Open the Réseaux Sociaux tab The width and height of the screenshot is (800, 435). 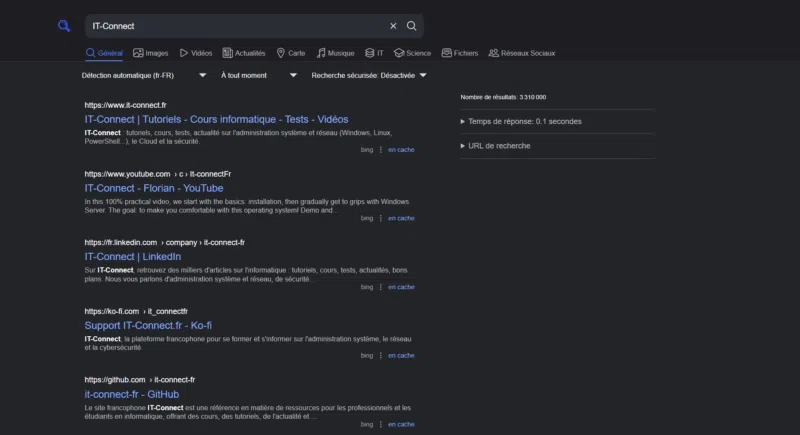tap(521, 53)
